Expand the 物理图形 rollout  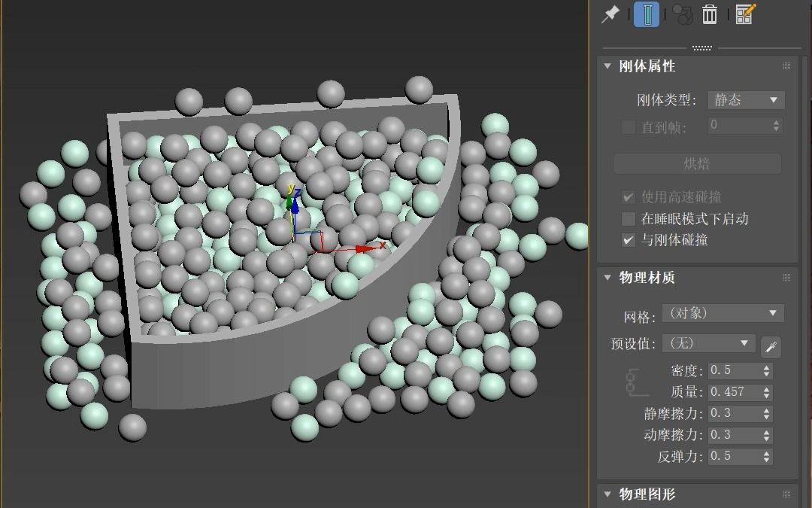(606, 494)
